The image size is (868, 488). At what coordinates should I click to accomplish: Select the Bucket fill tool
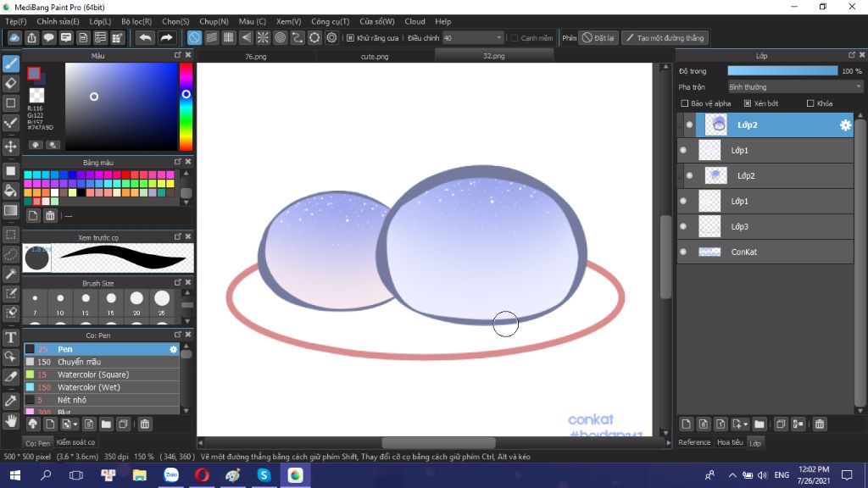(10, 191)
